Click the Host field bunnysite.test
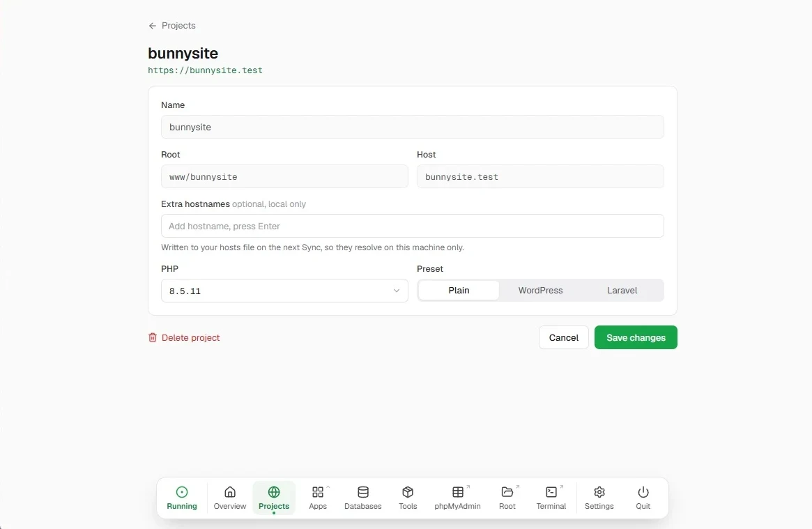Viewport: 812px width, 529px height. click(540, 176)
